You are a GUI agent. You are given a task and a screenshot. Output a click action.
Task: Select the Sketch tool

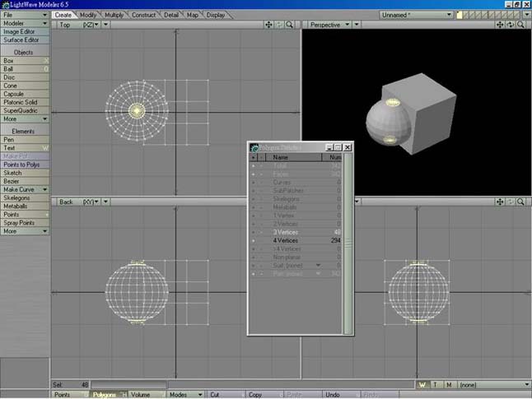tap(25, 173)
